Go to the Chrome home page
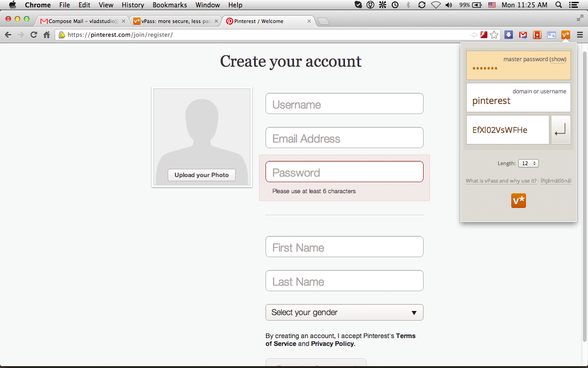The height and width of the screenshot is (368, 588). [46, 34]
